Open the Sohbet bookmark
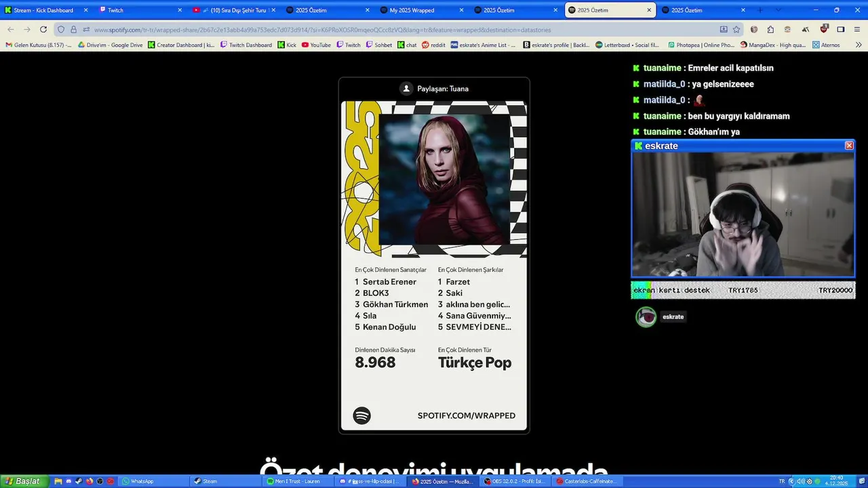The width and height of the screenshot is (868, 488). pyautogui.click(x=378, y=45)
